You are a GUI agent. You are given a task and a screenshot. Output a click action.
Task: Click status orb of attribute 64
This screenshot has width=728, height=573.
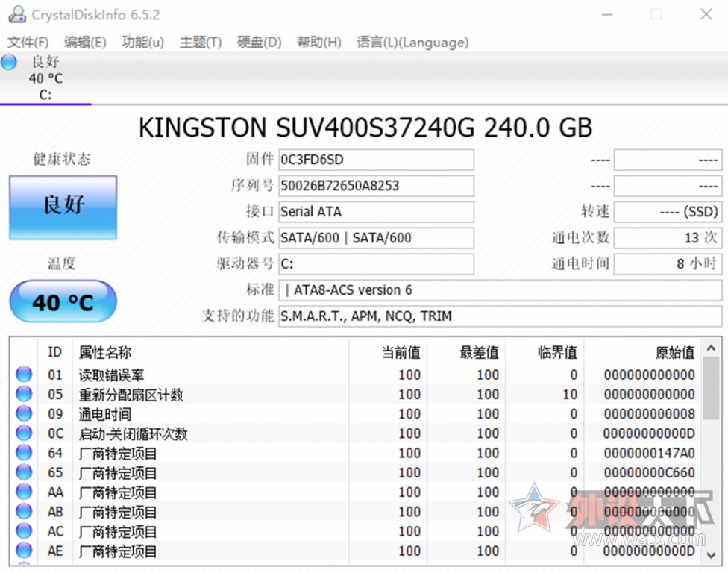(x=24, y=453)
